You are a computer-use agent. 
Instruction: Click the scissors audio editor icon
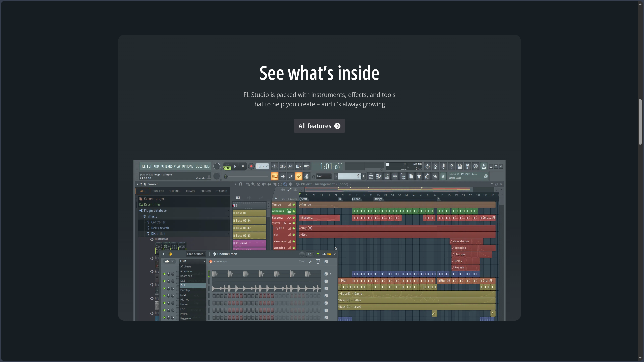(436, 166)
